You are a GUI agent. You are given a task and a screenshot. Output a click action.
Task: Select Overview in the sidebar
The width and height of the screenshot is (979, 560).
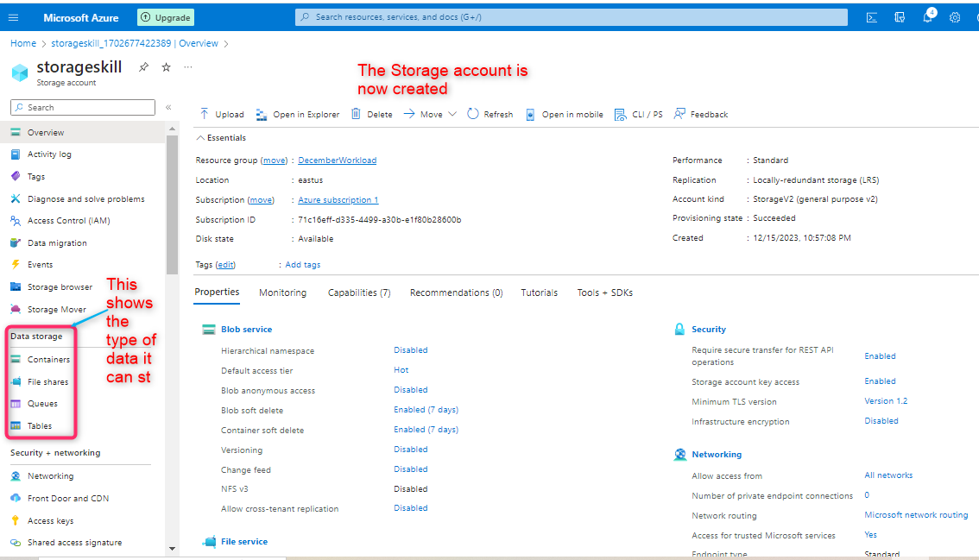coord(82,132)
